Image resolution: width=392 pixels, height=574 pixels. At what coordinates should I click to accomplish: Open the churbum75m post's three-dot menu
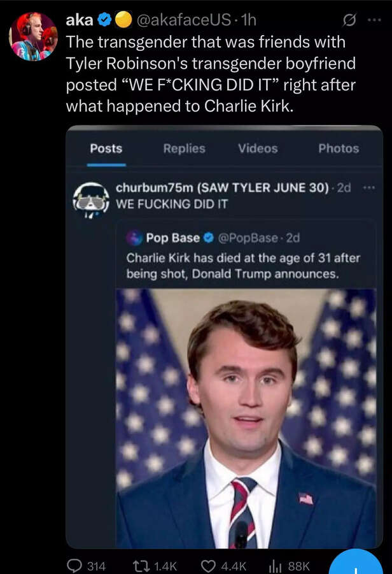367,189
